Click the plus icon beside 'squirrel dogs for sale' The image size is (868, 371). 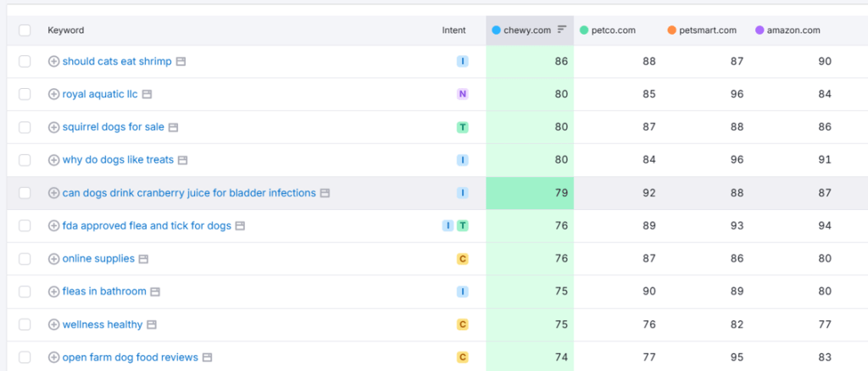point(53,127)
